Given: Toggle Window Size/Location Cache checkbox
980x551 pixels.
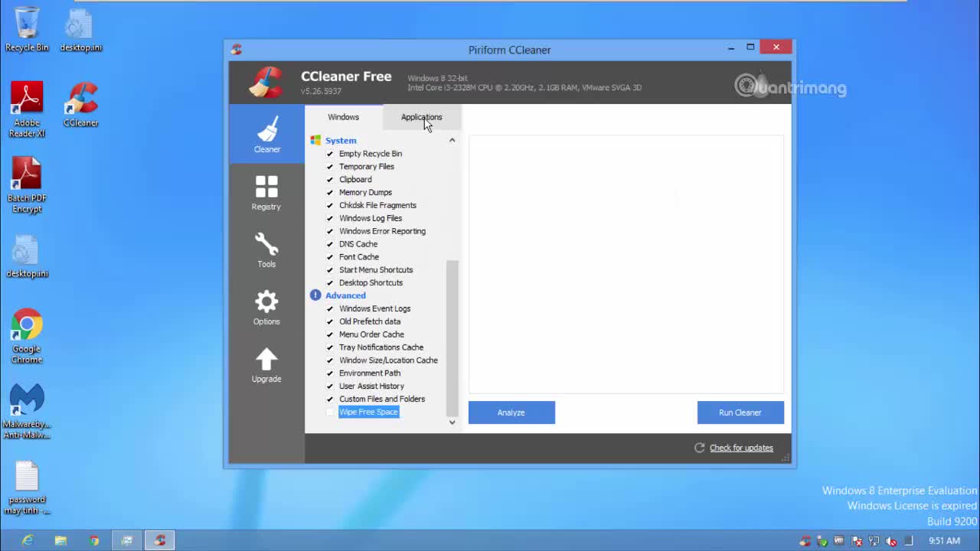Looking at the screenshot, I should [330, 360].
